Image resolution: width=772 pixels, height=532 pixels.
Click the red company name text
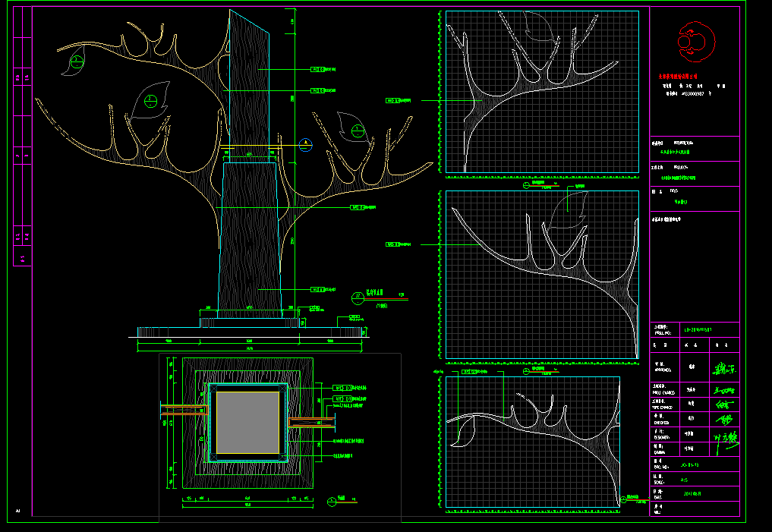pyautogui.click(x=687, y=76)
